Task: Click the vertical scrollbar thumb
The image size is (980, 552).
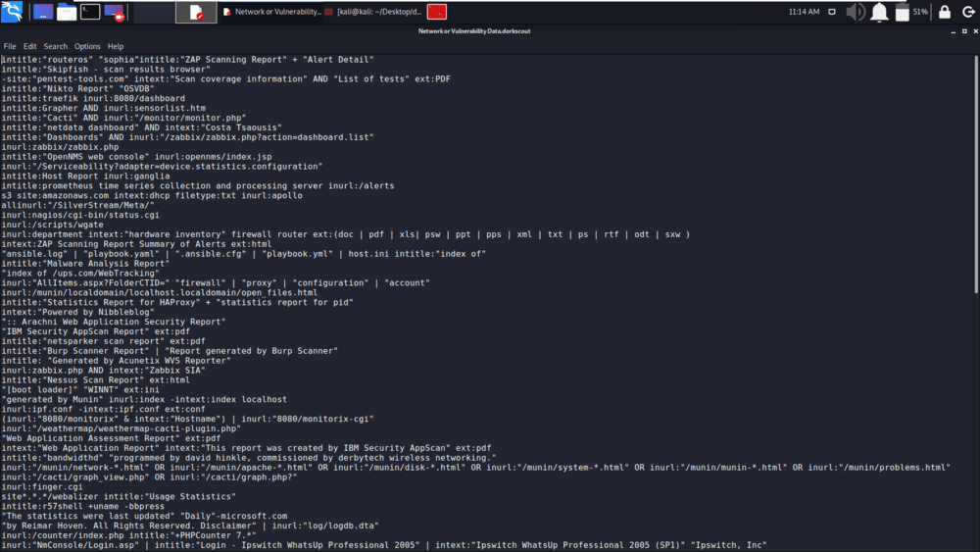Action: pyautogui.click(x=976, y=174)
